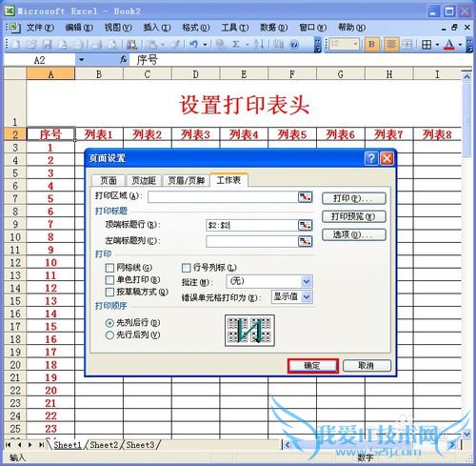Screen dimensions: 476x466
Task: Open the Comments (批注) dropdown
Action: coord(307,281)
